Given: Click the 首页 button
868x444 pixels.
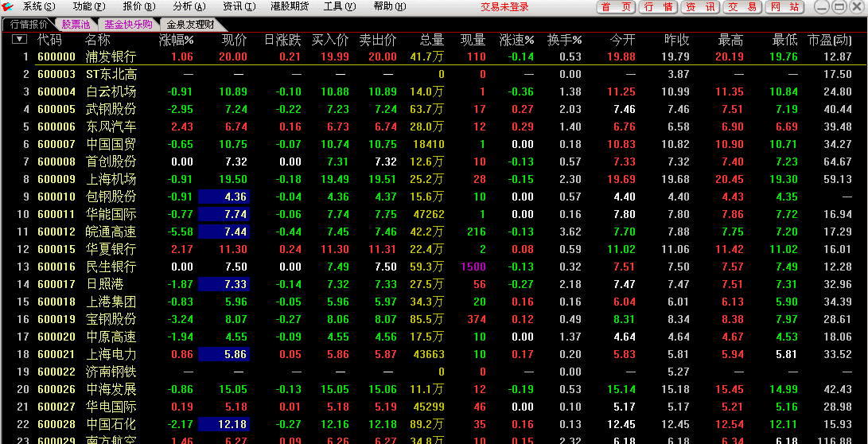Looking at the screenshot, I should 617,7.
